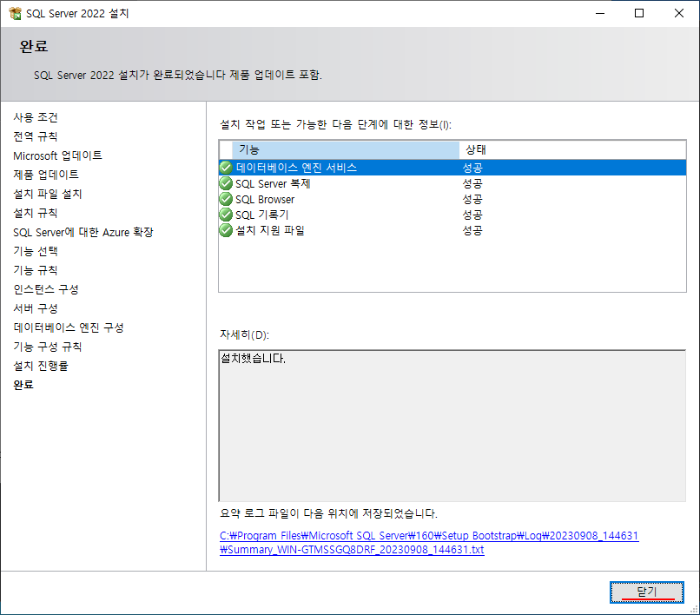Click the 인스턴스 구성 step
The image size is (700, 615).
(x=46, y=289)
